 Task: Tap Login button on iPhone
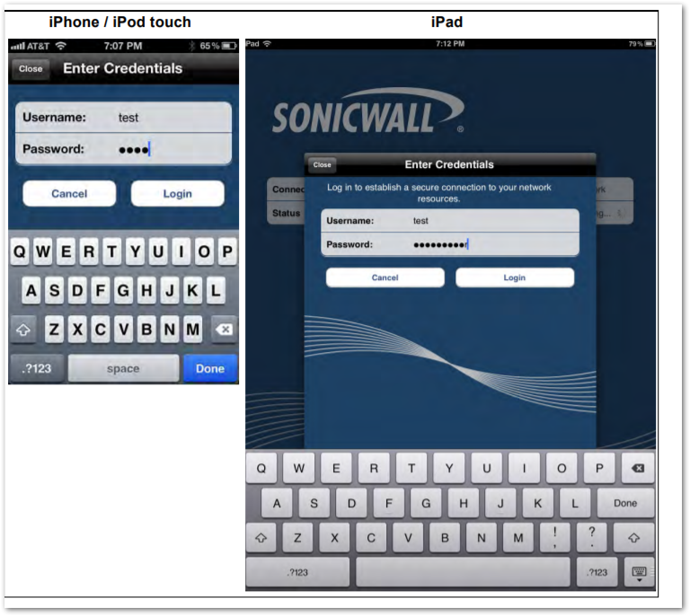[177, 193]
